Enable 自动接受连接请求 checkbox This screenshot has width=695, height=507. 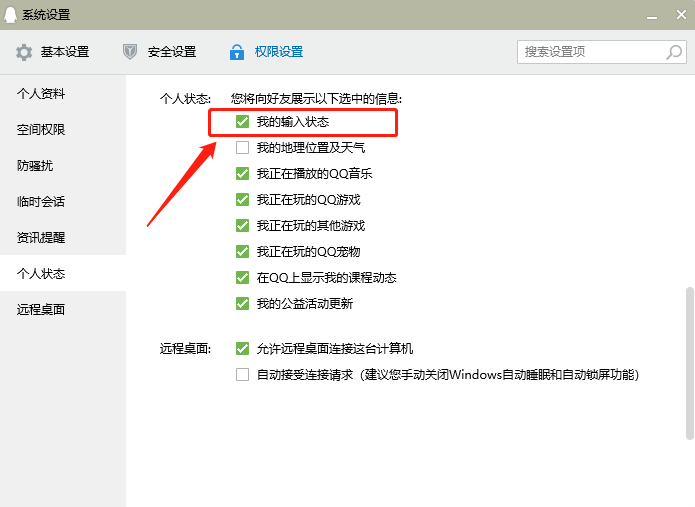(x=242, y=374)
